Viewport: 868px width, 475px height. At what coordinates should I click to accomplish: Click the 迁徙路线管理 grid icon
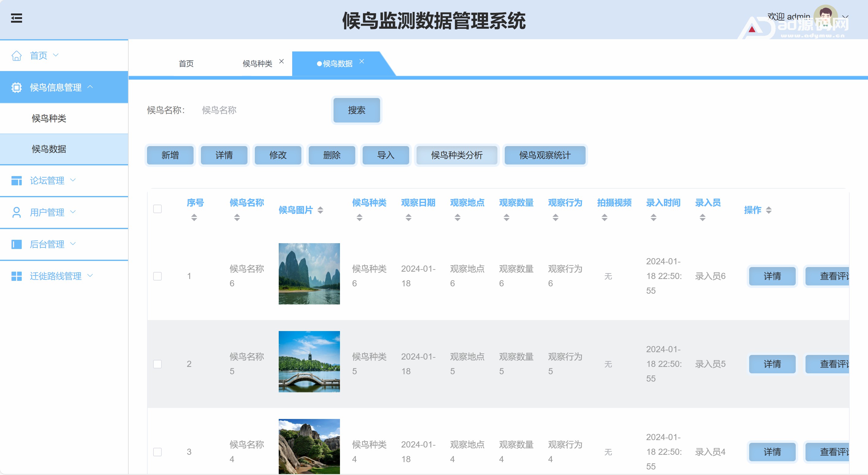pyautogui.click(x=16, y=276)
